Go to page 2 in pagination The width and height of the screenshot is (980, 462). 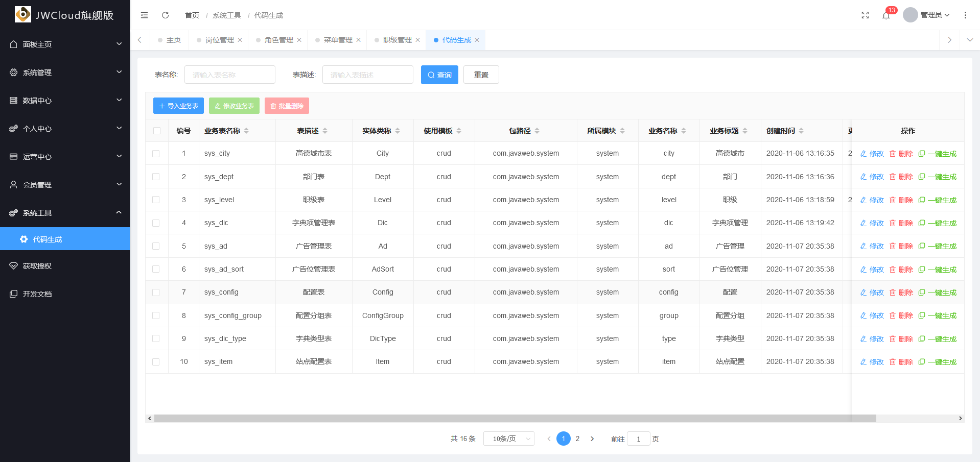(577, 439)
